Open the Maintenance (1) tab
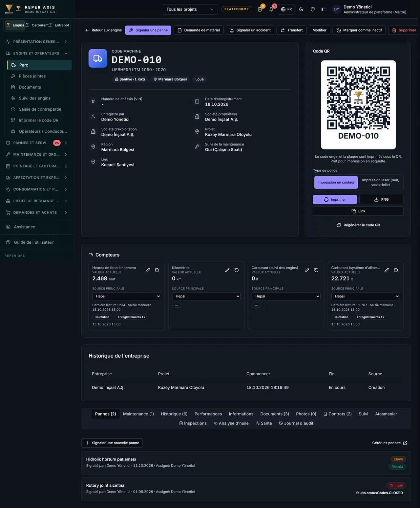The image size is (420, 508). tap(138, 414)
